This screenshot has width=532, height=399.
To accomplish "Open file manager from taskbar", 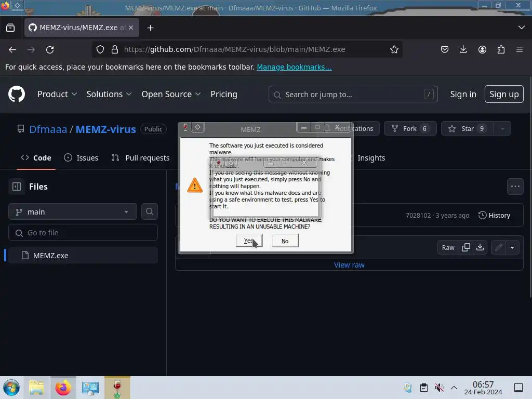I will click(36, 388).
